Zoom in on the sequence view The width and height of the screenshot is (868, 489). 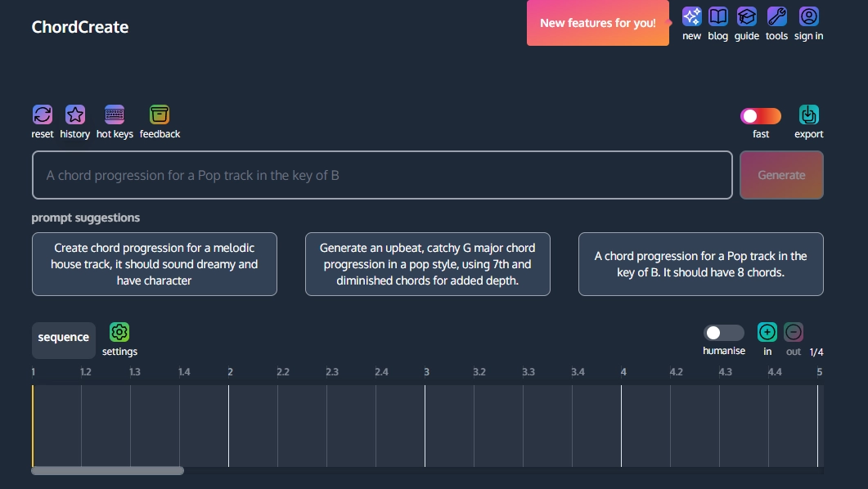(767, 332)
